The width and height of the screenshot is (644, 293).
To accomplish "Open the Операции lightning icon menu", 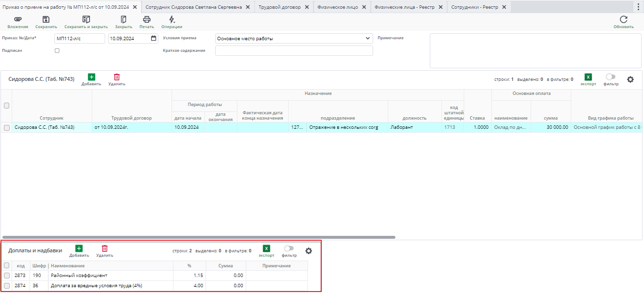I will click(x=172, y=20).
